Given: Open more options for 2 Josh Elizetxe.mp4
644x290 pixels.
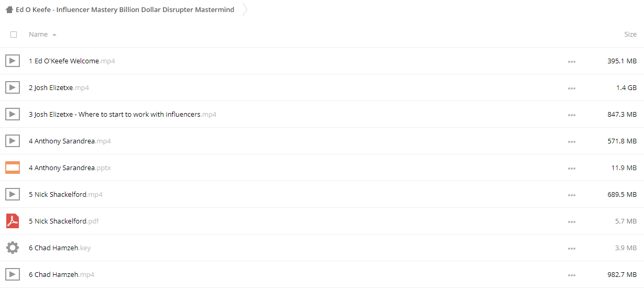Looking at the screenshot, I should click(571, 88).
